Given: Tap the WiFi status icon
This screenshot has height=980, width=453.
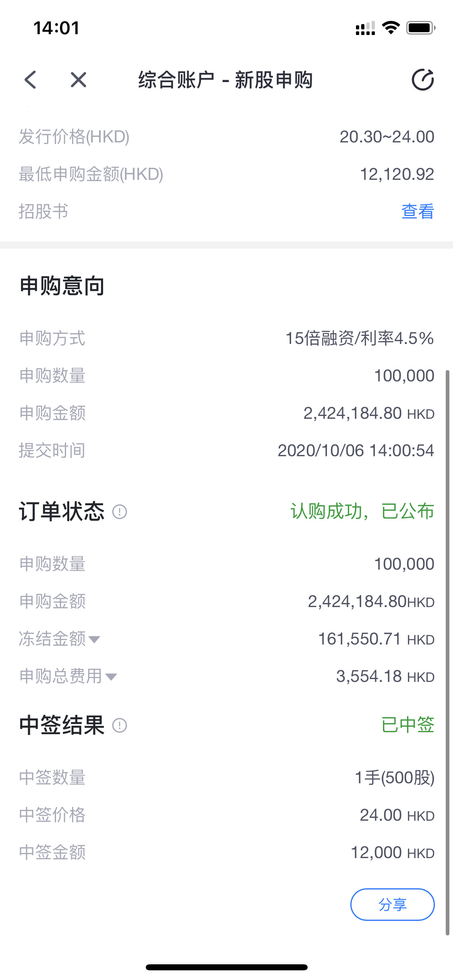Looking at the screenshot, I should [x=391, y=28].
